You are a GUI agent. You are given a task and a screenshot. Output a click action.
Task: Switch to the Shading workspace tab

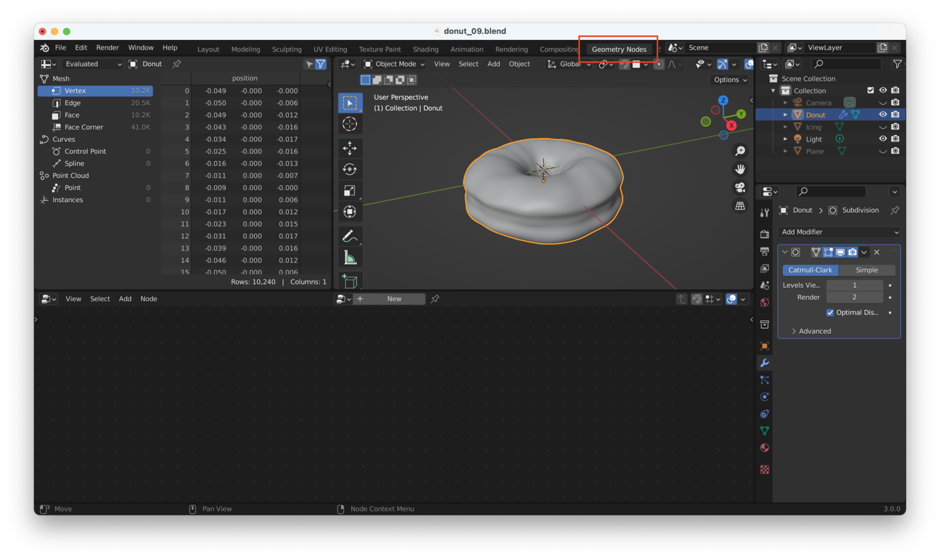(426, 49)
